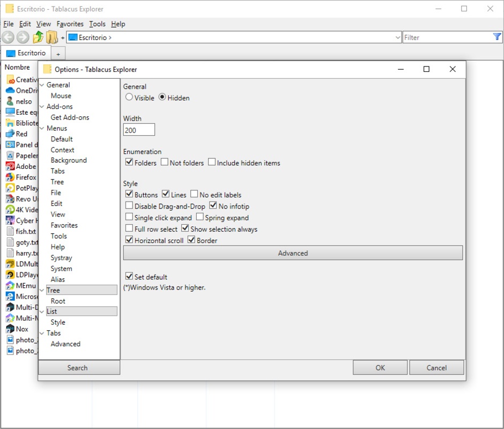
Task: Click the Forward navigation arrow icon
Action: pyautogui.click(x=23, y=37)
